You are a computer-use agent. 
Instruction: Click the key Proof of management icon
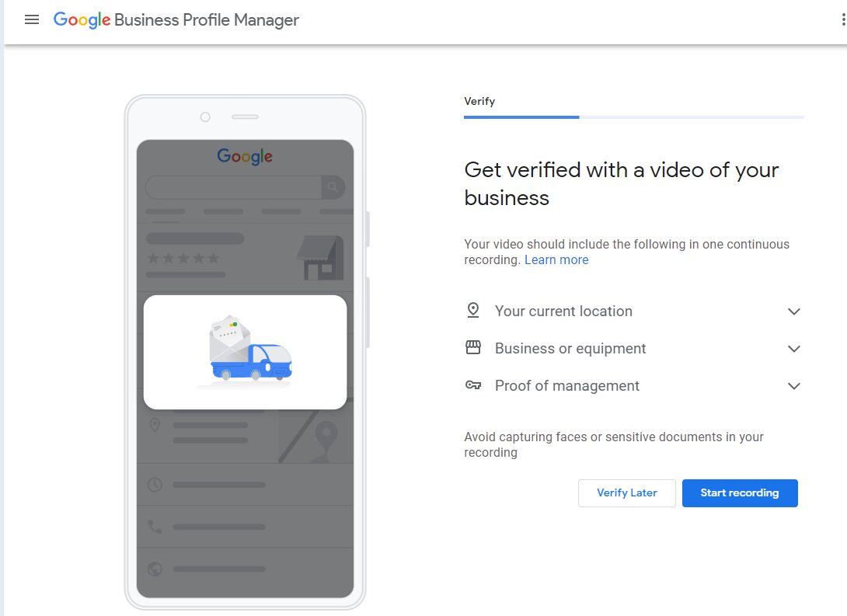coord(473,385)
